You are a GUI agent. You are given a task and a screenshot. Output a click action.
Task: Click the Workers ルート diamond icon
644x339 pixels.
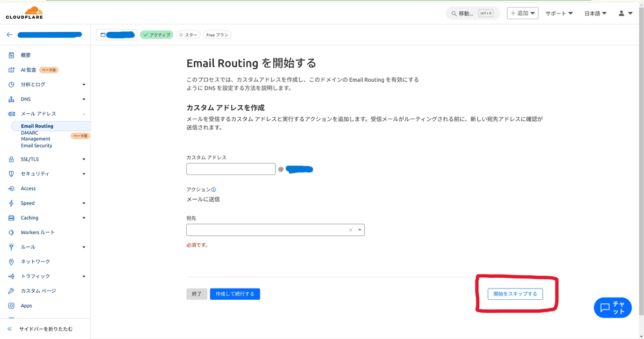[x=11, y=232]
